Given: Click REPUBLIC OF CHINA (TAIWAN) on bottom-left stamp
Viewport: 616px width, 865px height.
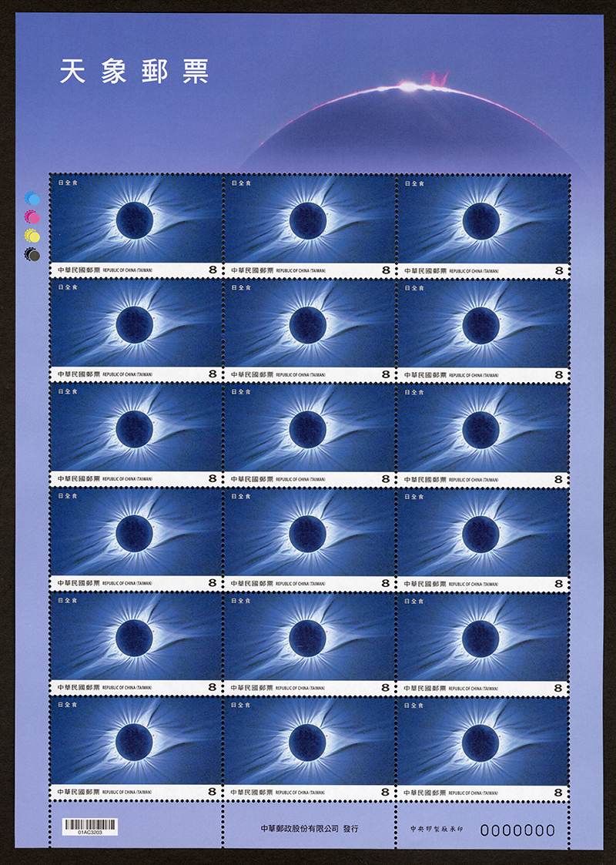Looking at the screenshot, I should (127, 792).
